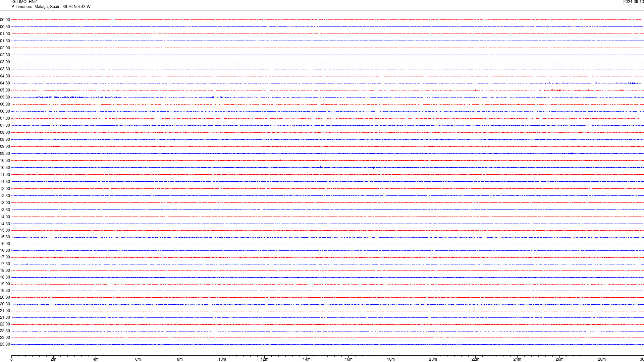Click the 24m tick label on time axis

click(517, 359)
